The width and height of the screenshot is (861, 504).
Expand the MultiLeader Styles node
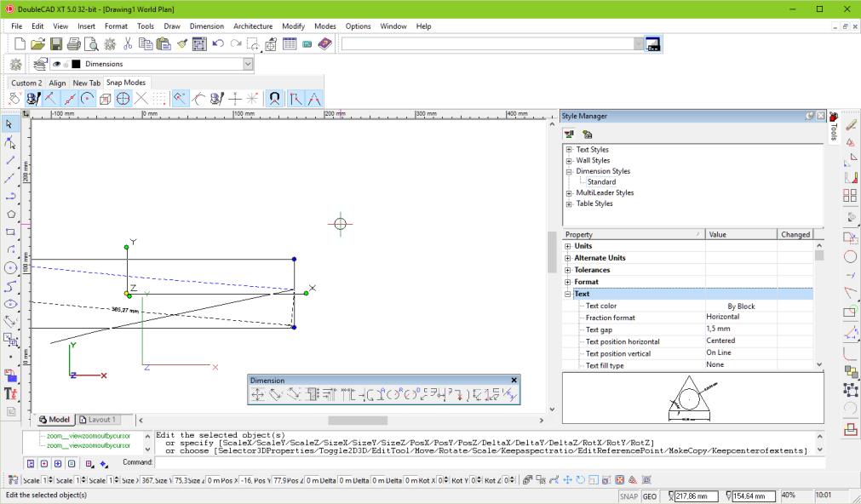point(570,193)
